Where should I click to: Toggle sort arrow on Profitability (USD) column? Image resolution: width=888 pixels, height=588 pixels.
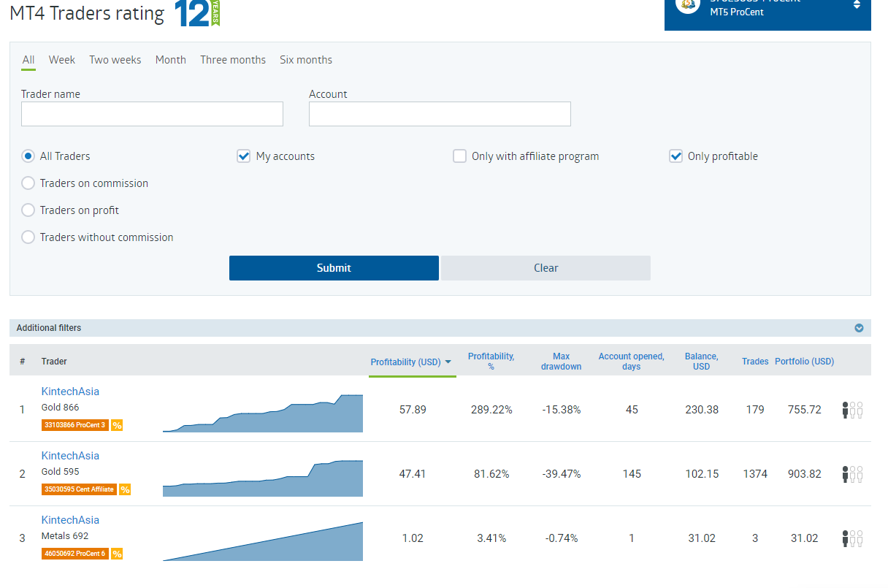pyautogui.click(x=448, y=362)
